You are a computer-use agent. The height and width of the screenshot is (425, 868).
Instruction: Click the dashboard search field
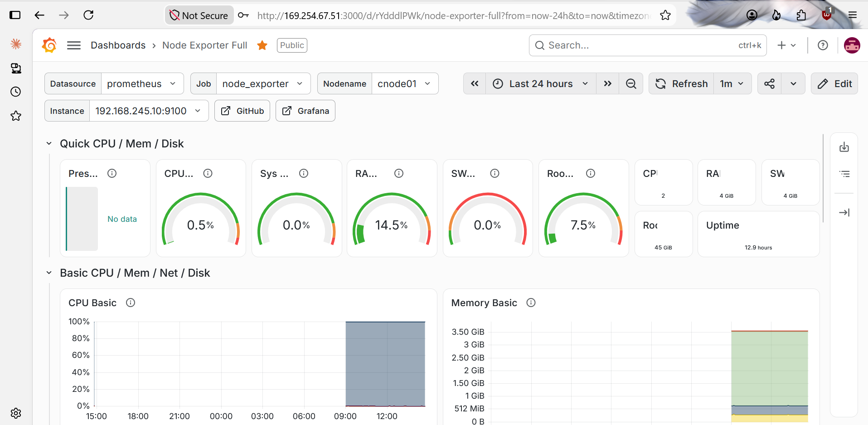click(x=648, y=45)
